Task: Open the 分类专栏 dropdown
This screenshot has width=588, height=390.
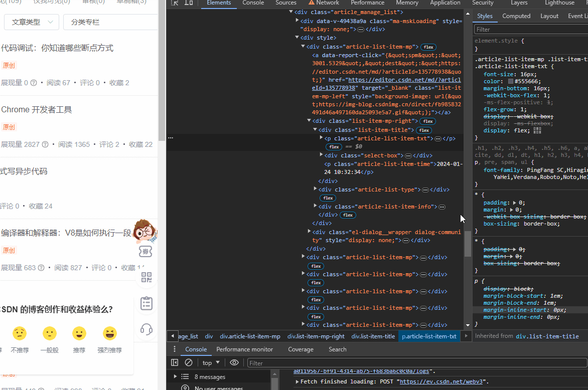Action: 110,22
